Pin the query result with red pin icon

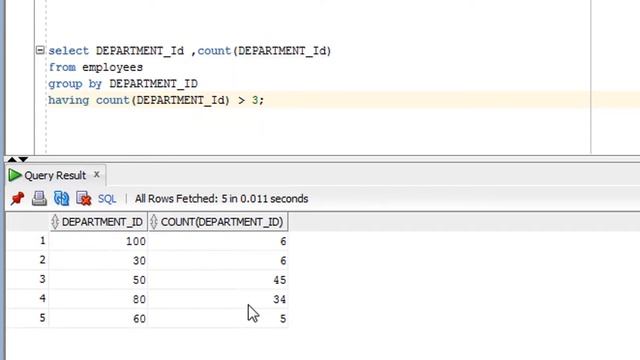(x=18, y=199)
